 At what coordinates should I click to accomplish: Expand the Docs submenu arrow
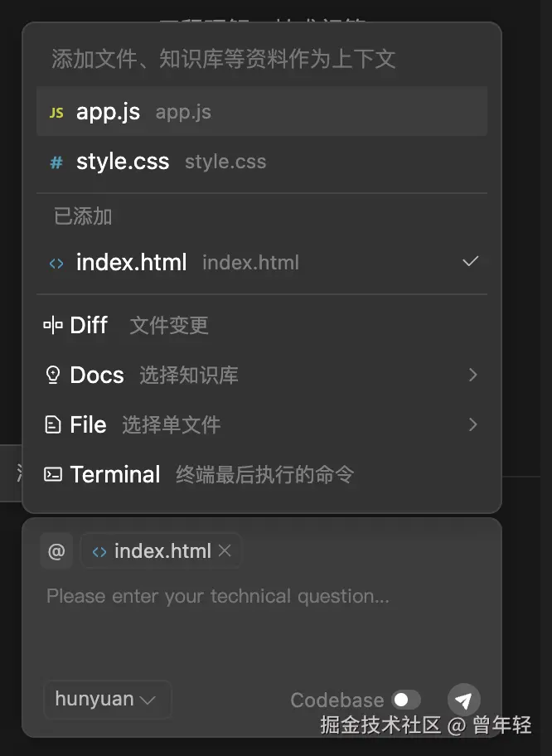tap(472, 376)
